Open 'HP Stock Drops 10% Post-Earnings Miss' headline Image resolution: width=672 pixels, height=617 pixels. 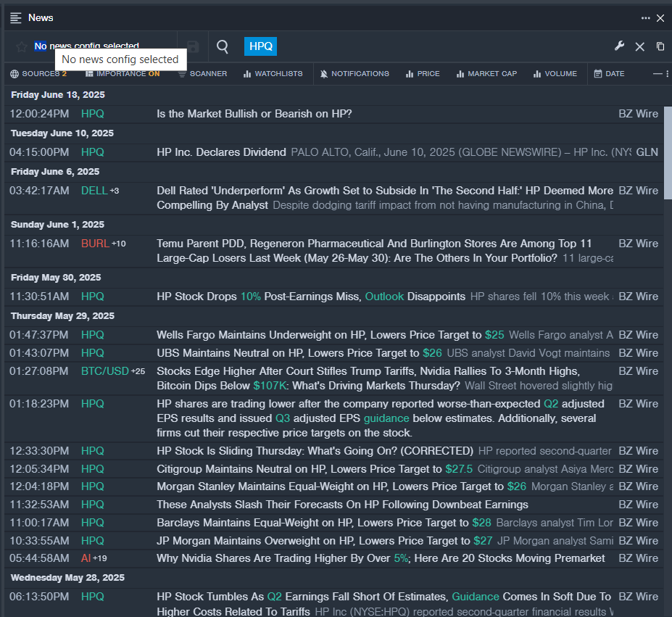[311, 297]
